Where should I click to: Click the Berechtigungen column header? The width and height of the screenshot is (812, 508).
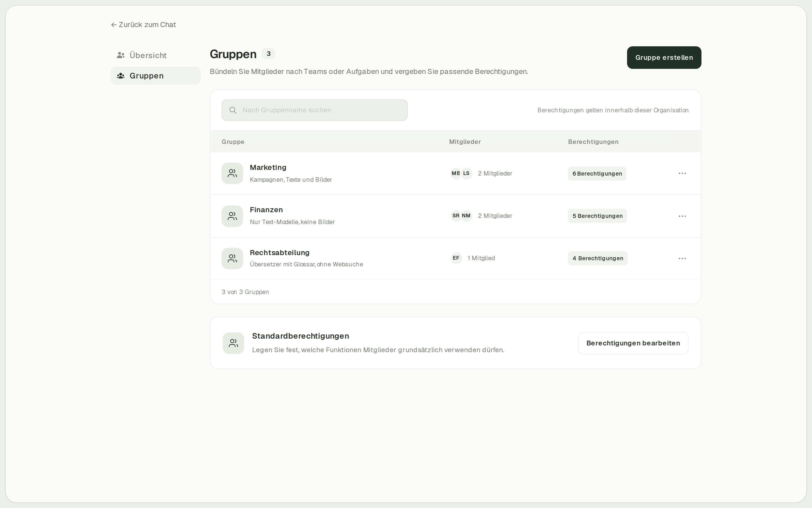pyautogui.click(x=593, y=142)
